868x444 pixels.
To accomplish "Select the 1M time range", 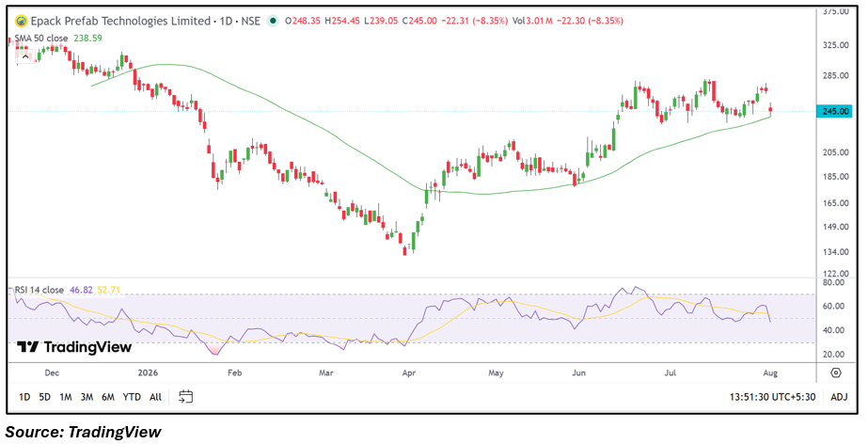I will (x=65, y=397).
